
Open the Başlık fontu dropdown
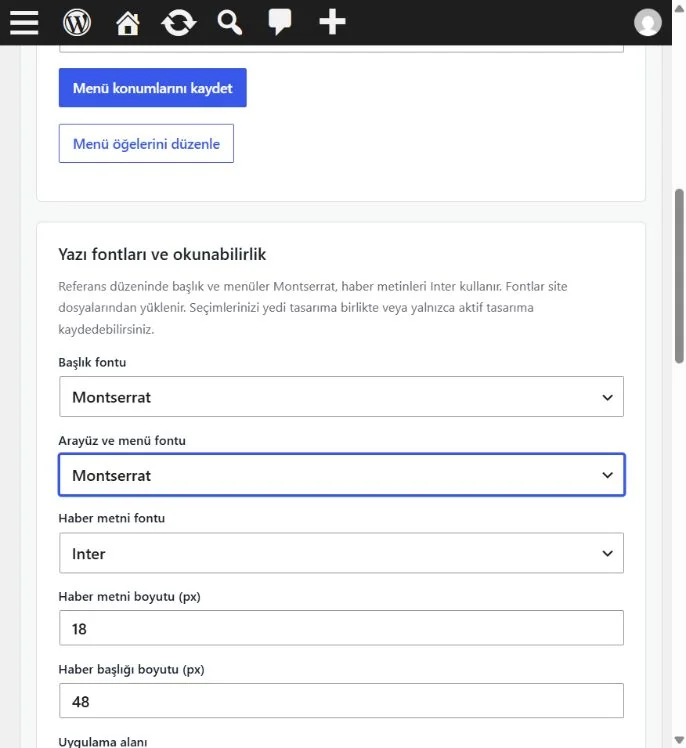click(341, 396)
